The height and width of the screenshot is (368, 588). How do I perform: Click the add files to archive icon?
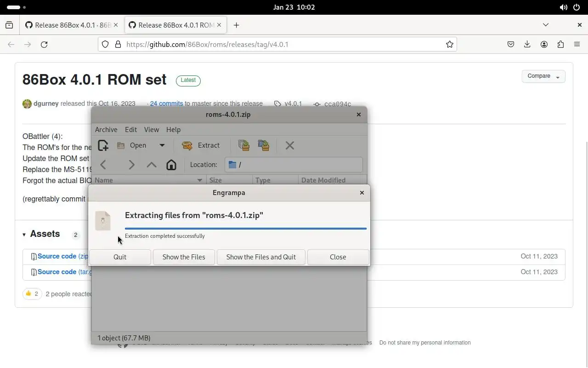(x=244, y=145)
